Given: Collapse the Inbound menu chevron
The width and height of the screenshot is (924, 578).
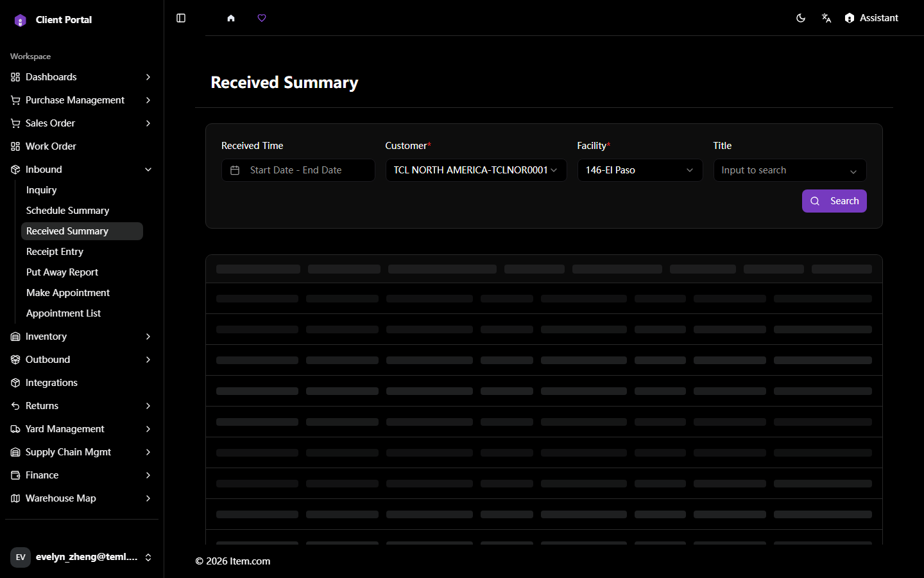Looking at the screenshot, I should pyautogui.click(x=148, y=170).
